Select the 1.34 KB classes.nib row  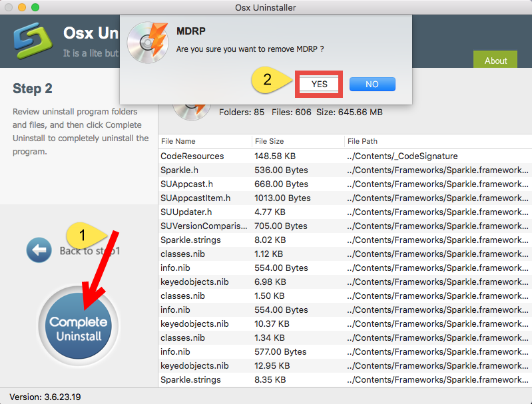click(x=345, y=338)
